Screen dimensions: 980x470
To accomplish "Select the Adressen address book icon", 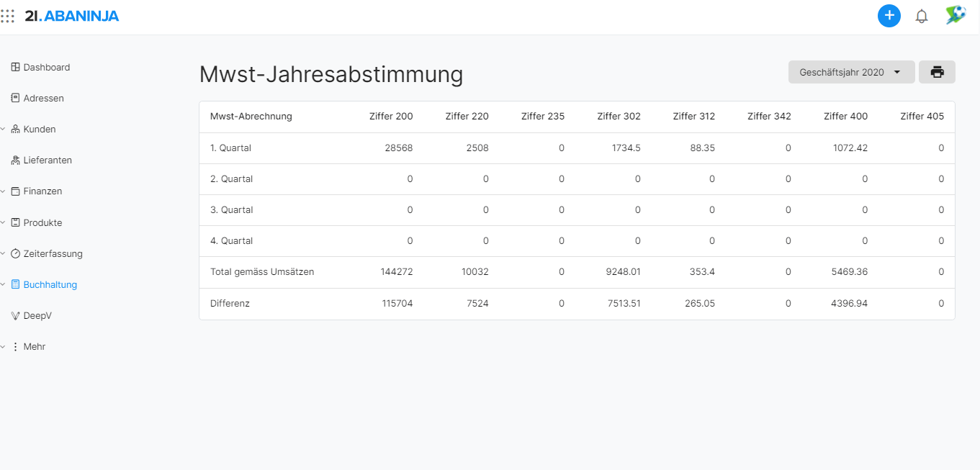I will 14,98.
